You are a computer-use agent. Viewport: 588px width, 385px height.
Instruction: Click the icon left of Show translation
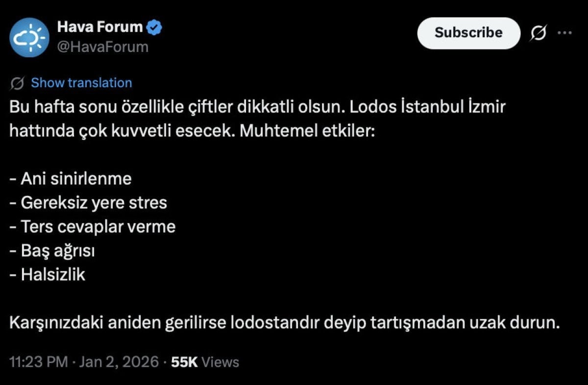18,83
